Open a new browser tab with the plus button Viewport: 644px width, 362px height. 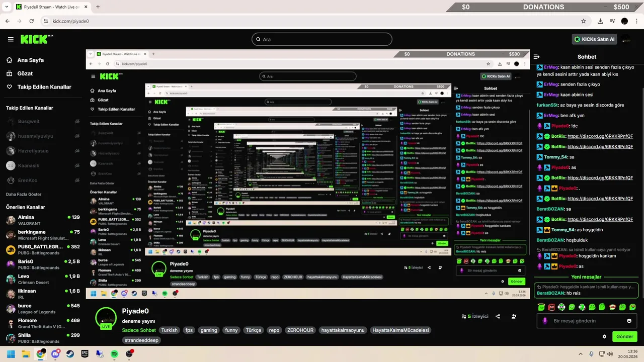pos(98,7)
